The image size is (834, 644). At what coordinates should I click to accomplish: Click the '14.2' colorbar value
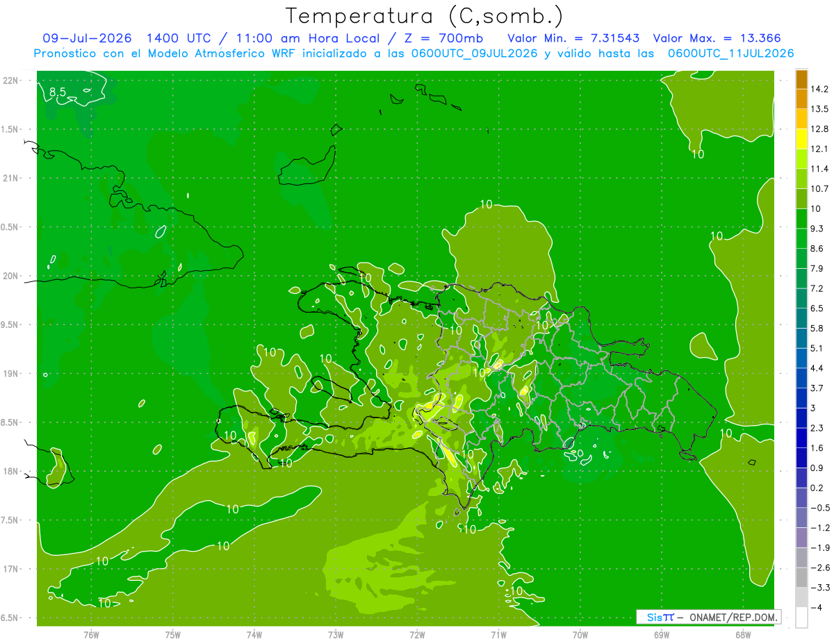tap(819, 89)
